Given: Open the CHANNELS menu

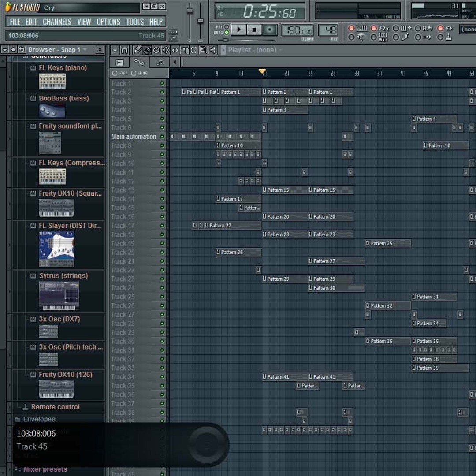Looking at the screenshot, I should pos(57,22).
